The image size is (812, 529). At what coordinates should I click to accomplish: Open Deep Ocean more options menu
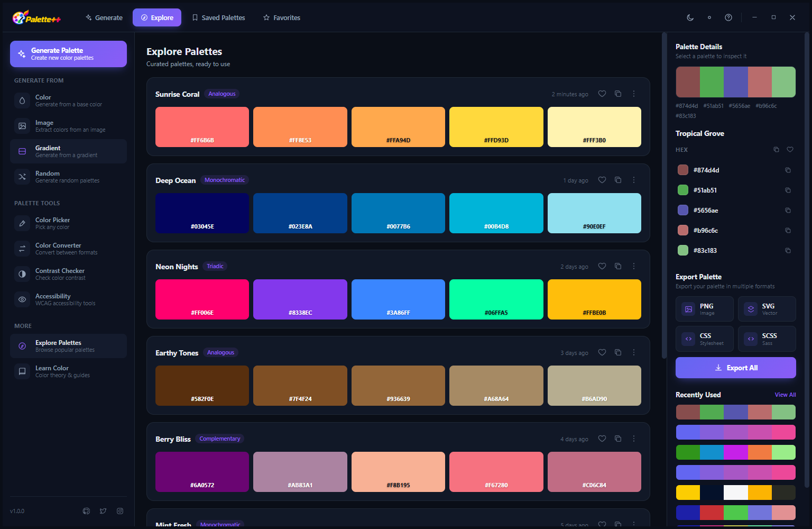click(x=634, y=180)
